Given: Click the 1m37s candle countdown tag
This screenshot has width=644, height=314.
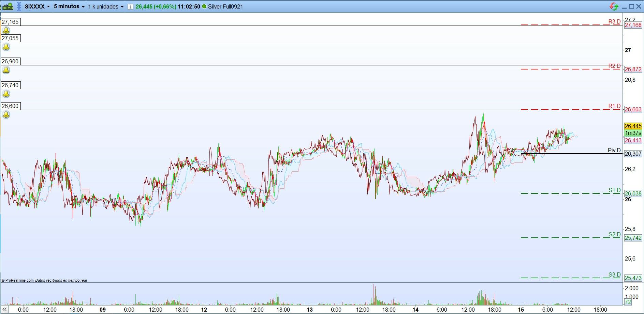Looking at the screenshot, I should (x=633, y=133).
